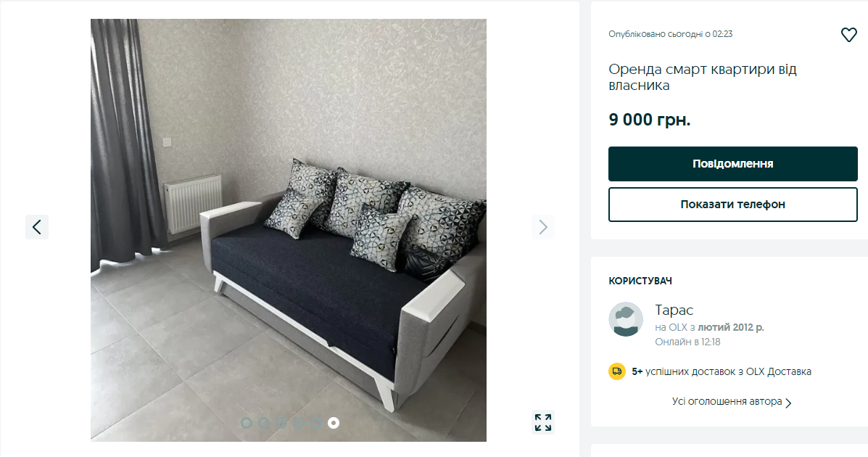Go to previous photo with left arrow

(36, 227)
